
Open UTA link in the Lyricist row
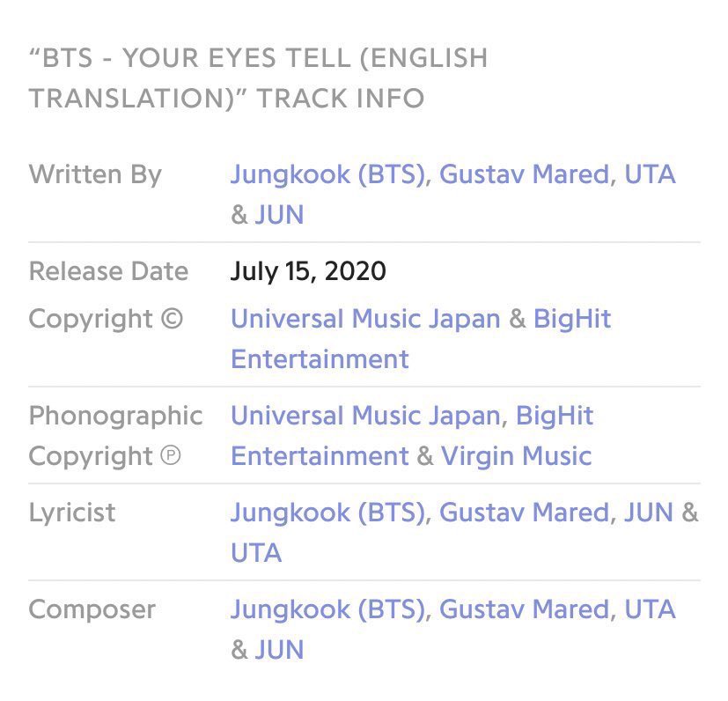coord(256,553)
